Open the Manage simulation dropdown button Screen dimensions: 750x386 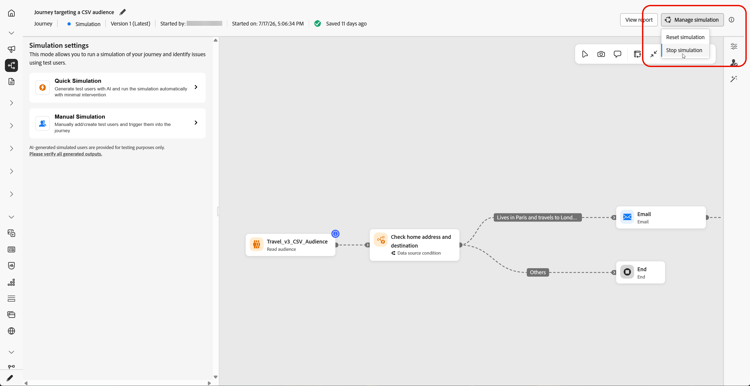coord(692,20)
